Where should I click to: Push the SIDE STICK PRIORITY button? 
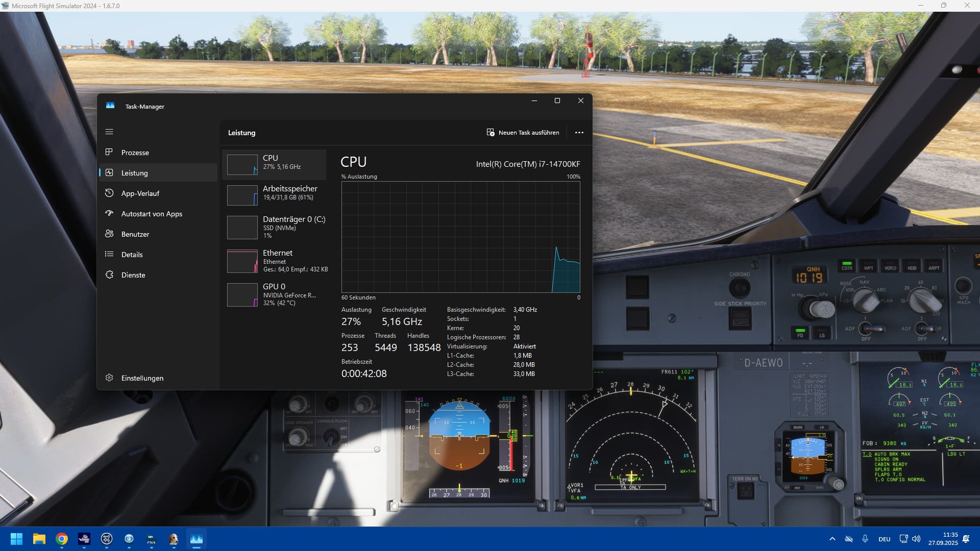(740, 318)
